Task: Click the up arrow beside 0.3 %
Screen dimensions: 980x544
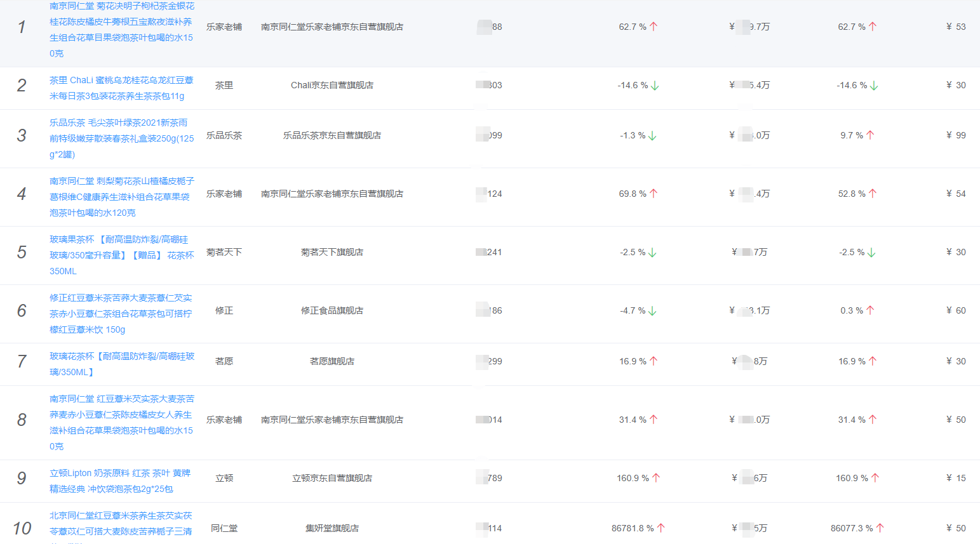Action: click(870, 310)
